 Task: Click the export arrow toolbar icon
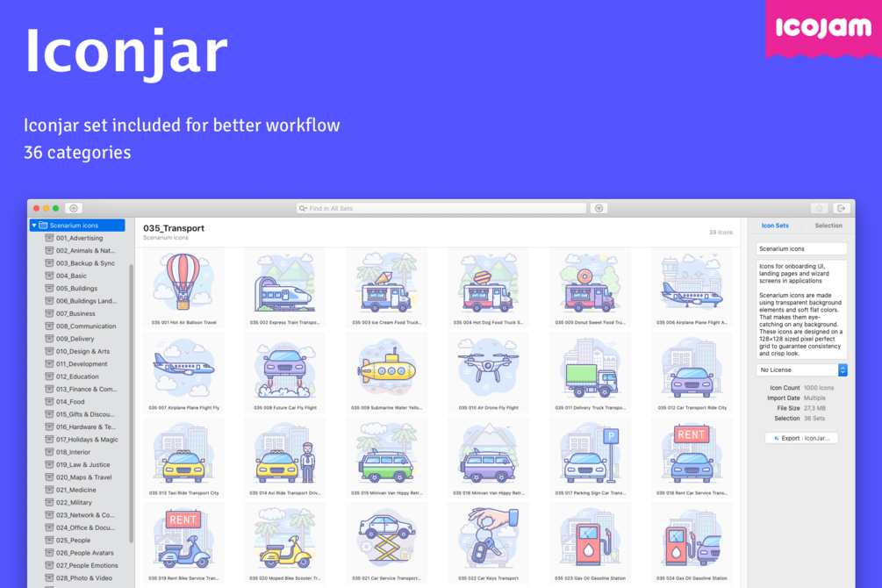841,208
